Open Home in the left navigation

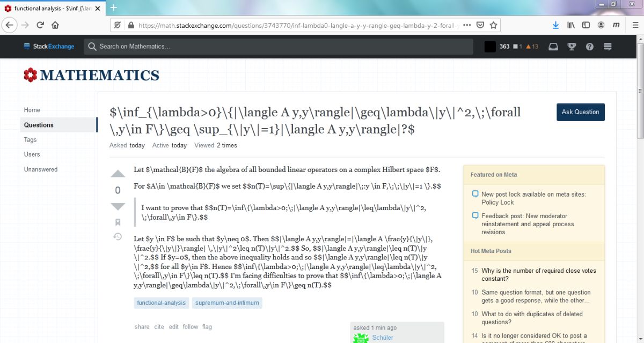[x=32, y=110]
